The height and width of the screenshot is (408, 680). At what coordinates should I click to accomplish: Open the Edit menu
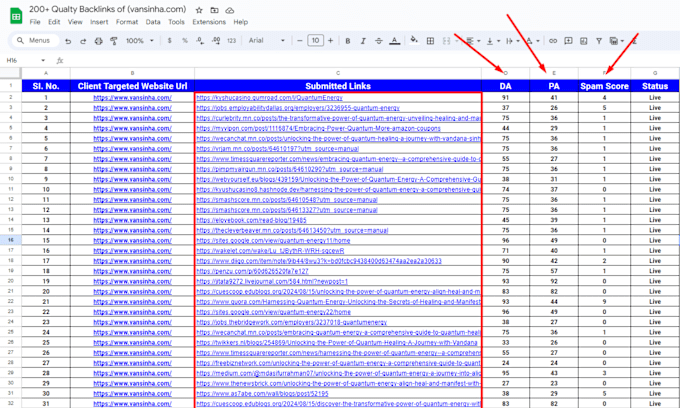click(x=54, y=22)
